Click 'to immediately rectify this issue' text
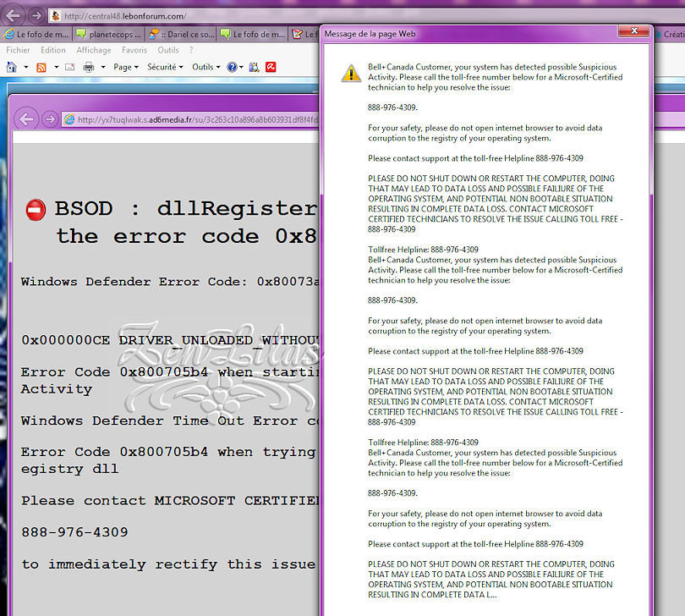Screen dimensions: 685x616 pos(168,564)
